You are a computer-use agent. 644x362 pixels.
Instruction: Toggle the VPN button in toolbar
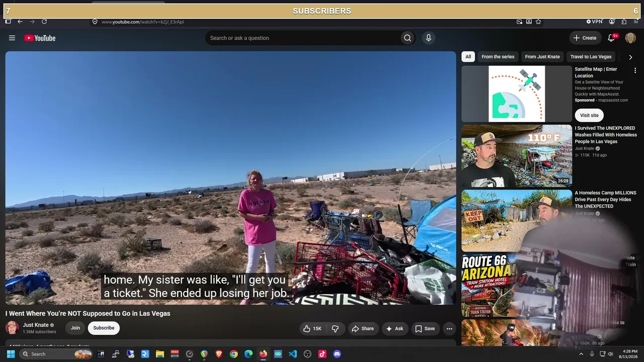click(x=594, y=22)
